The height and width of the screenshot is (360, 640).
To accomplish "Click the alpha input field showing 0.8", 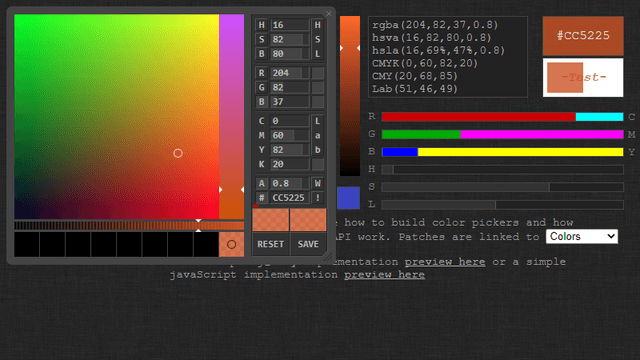I will [290, 183].
